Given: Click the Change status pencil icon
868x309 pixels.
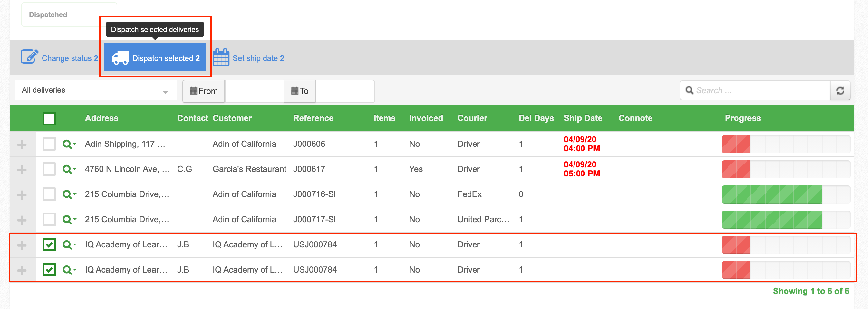Looking at the screenshot, I should [30, 57].
